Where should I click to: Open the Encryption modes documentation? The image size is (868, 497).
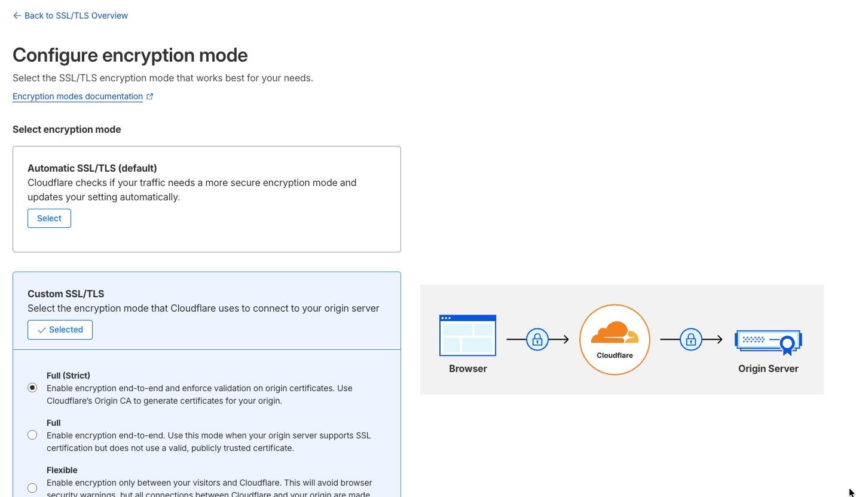pos(77,96)
